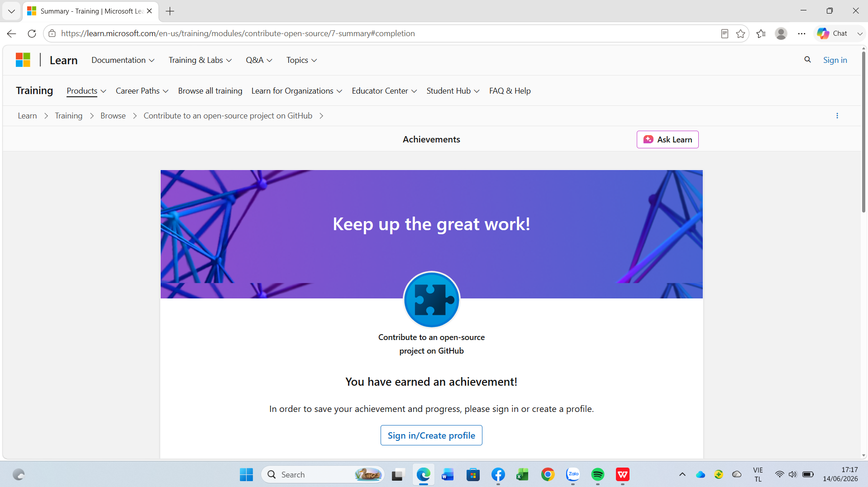Open the breadcrumb more options menu
868x487 pixels.
[837, 116]
